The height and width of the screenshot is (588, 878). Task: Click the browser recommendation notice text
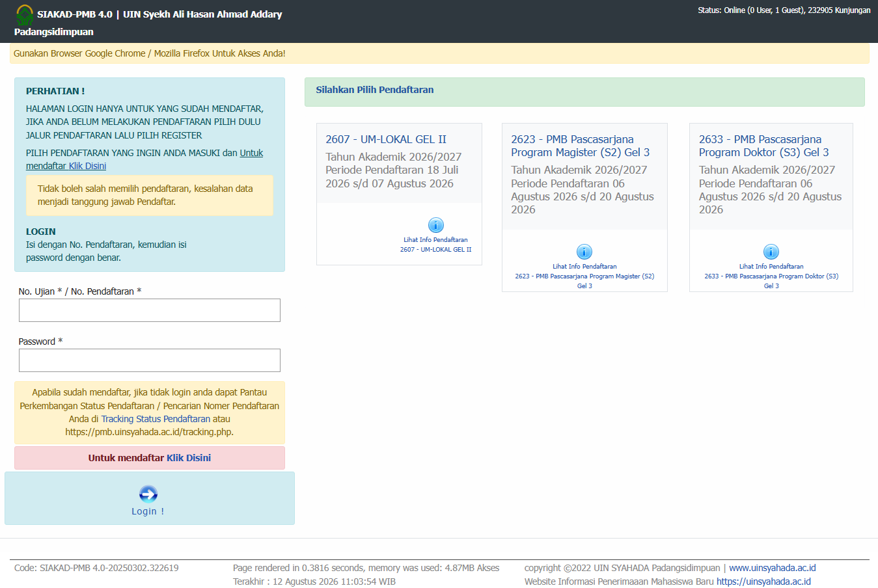coord(150,53)
